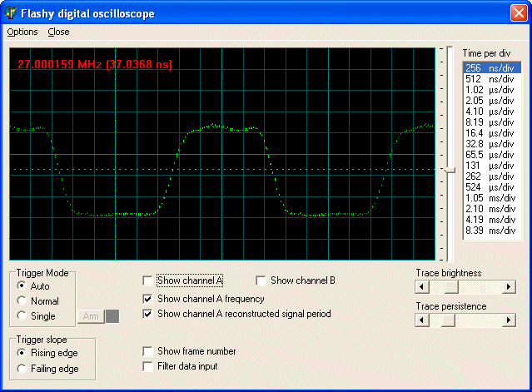The height and width of the screenshot is (392, 532).
Task: Click the Flashy oscilloscope title bar icon
Action: (11, 13)
